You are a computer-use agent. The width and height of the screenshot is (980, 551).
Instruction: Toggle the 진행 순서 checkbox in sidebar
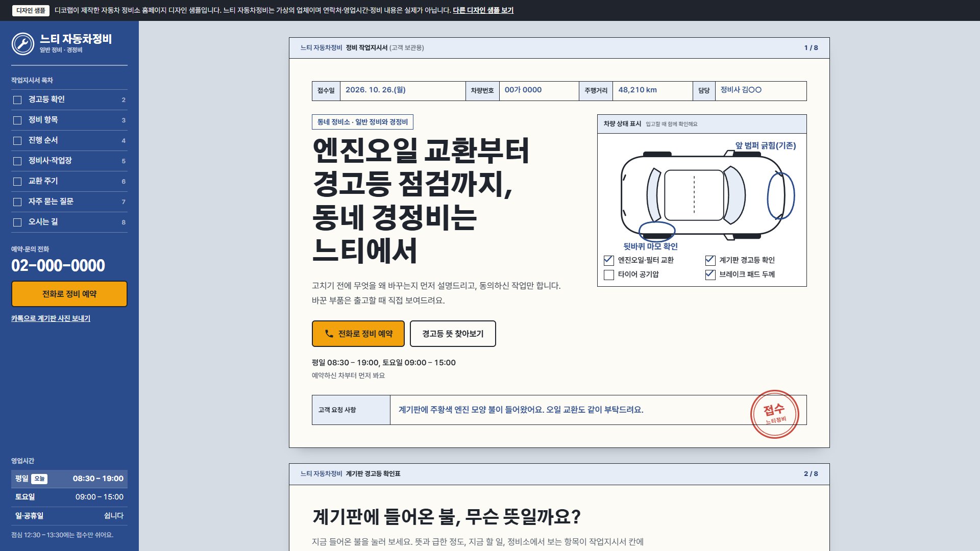(x=17, y=141)
